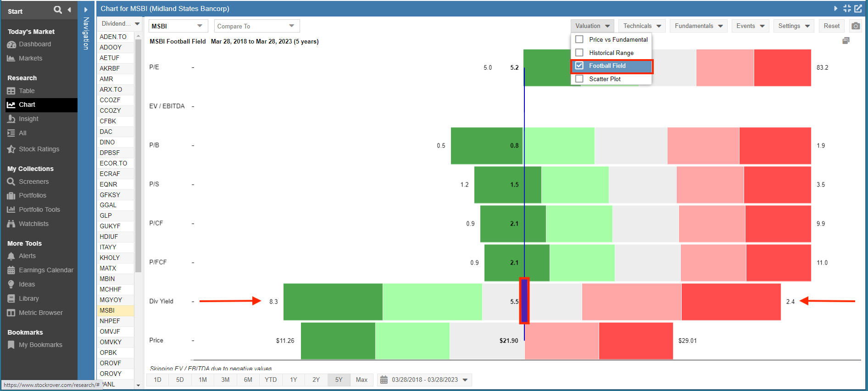
Task: Click the Div Yield dark green bar segment
Action: [x=333, y=302]
